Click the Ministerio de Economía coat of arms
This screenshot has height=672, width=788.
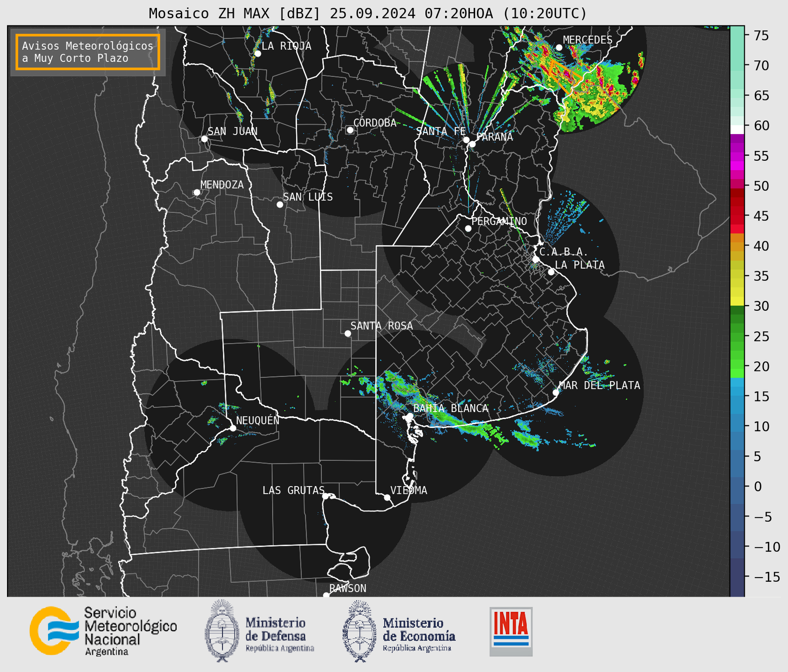[x=359, y=631]
